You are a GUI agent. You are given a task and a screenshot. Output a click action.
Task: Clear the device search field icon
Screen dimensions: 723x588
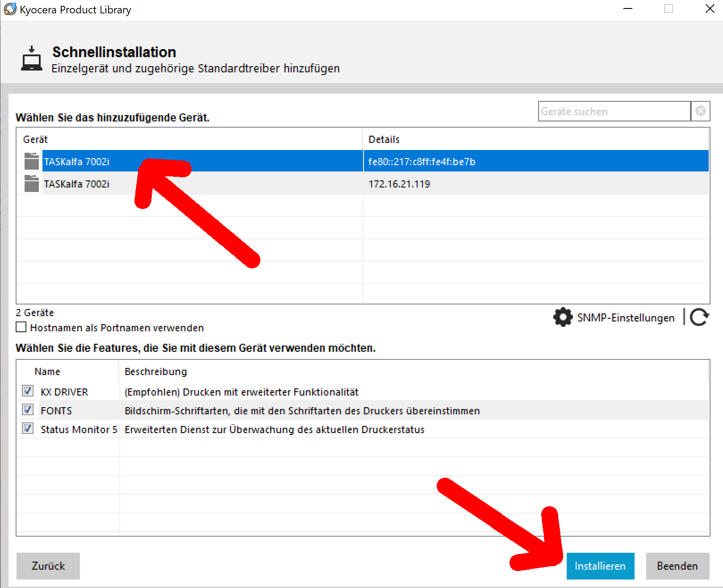pyautogui.click(x=701, y=111)
